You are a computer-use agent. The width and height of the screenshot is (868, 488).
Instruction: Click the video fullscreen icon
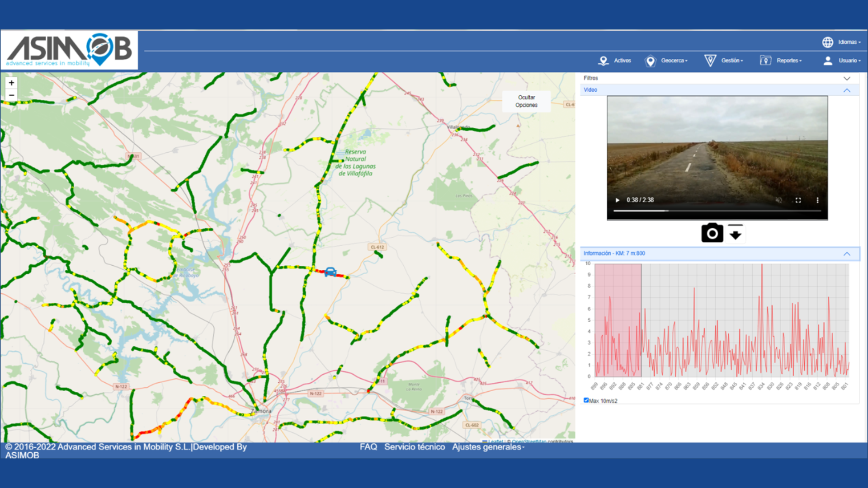point(798,200)
